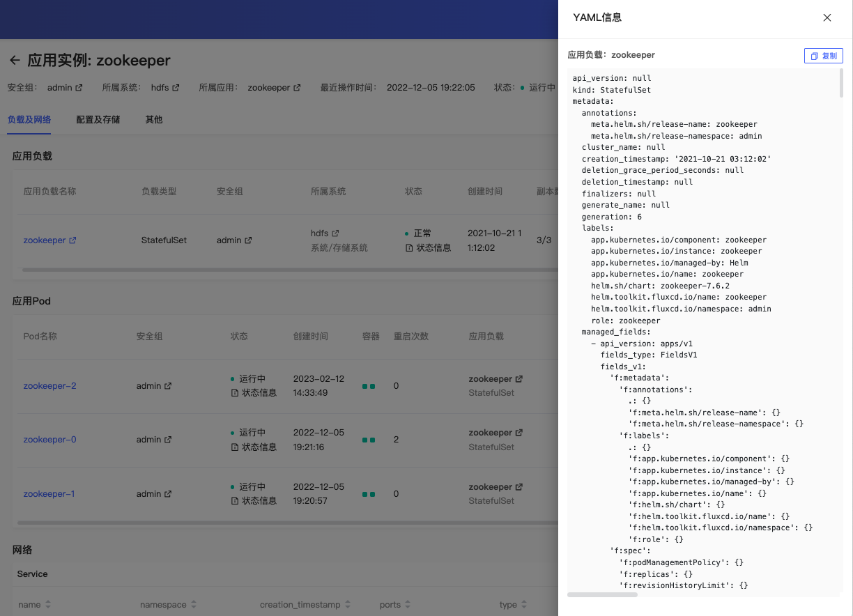Sort Service table by namespace
The image size is (853, 616).
click(x=194, y=605)
